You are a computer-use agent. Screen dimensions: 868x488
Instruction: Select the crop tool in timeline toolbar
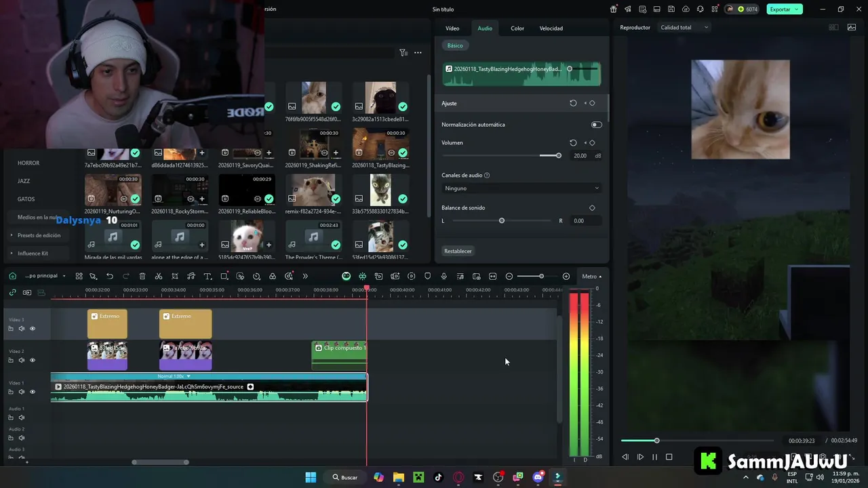[x=175, y=276]
